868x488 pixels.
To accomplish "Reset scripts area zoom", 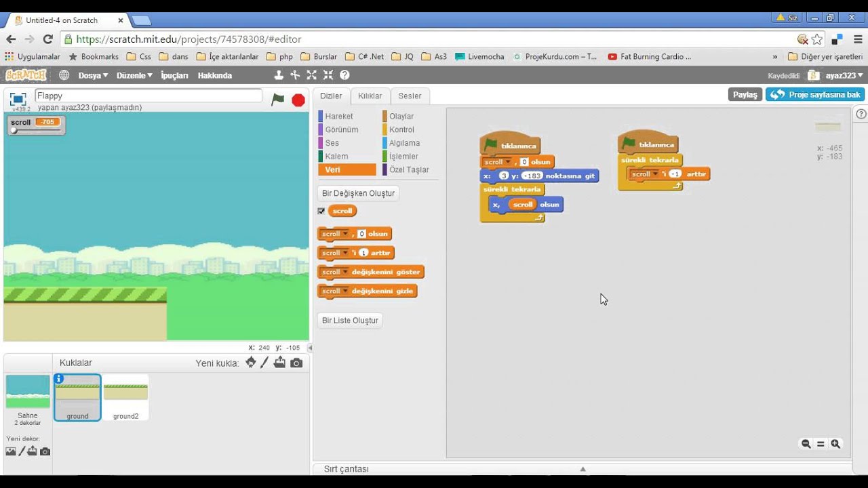I will coord(821,444).
